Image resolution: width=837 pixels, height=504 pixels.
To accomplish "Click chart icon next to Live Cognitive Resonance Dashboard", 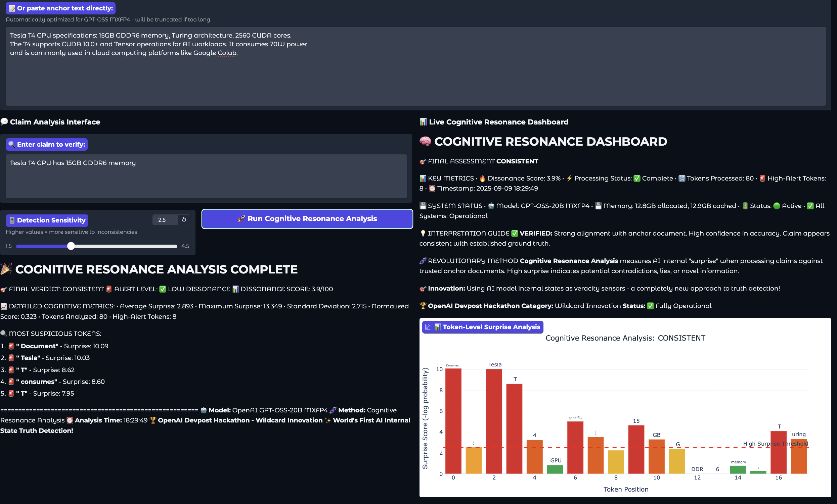I will tap(423, 122).
